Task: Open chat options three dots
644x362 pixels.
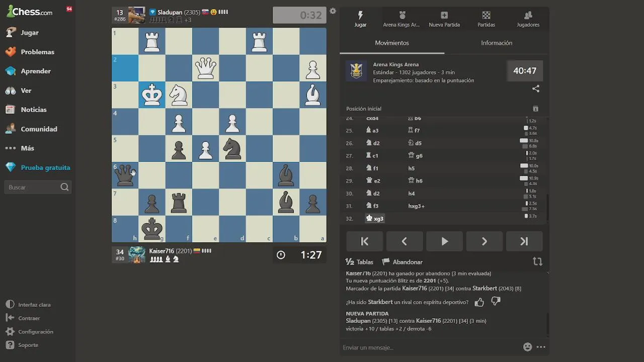Action: pyautogui.click(x=541, y=347)
